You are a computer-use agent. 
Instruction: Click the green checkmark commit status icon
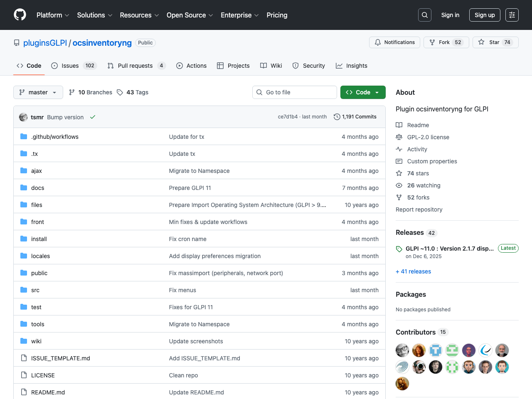tap(93, 117)
